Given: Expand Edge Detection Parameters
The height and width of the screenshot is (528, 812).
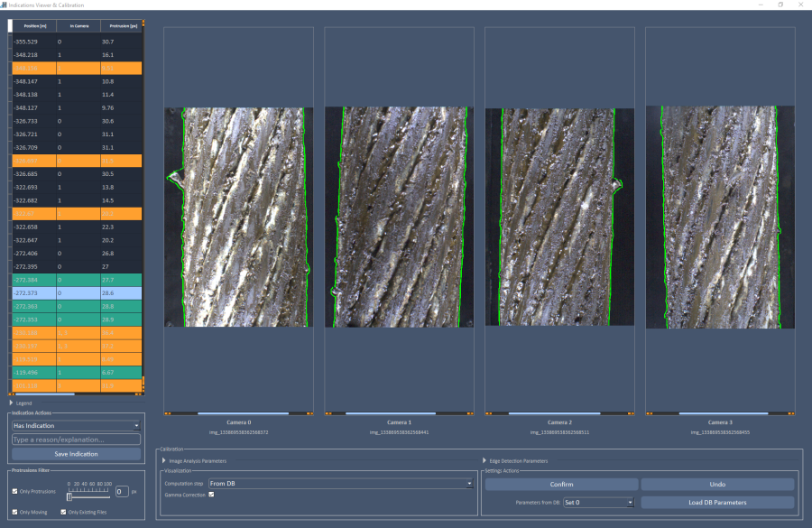Looking at the screenshot, I should [x=484, y=460].
